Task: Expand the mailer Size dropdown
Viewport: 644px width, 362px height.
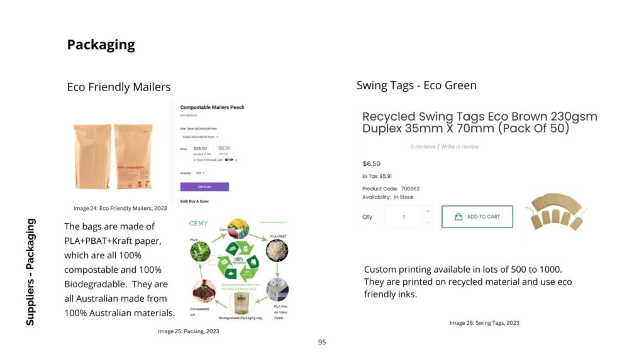Action: [x=200, y=137]
